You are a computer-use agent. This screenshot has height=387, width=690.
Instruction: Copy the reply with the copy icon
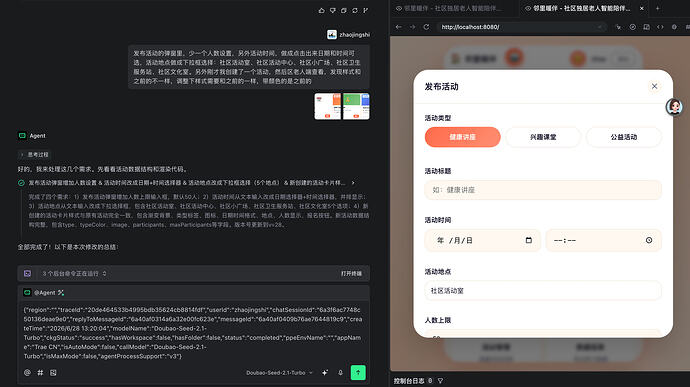pyautogui.click(x=344, y=11)
